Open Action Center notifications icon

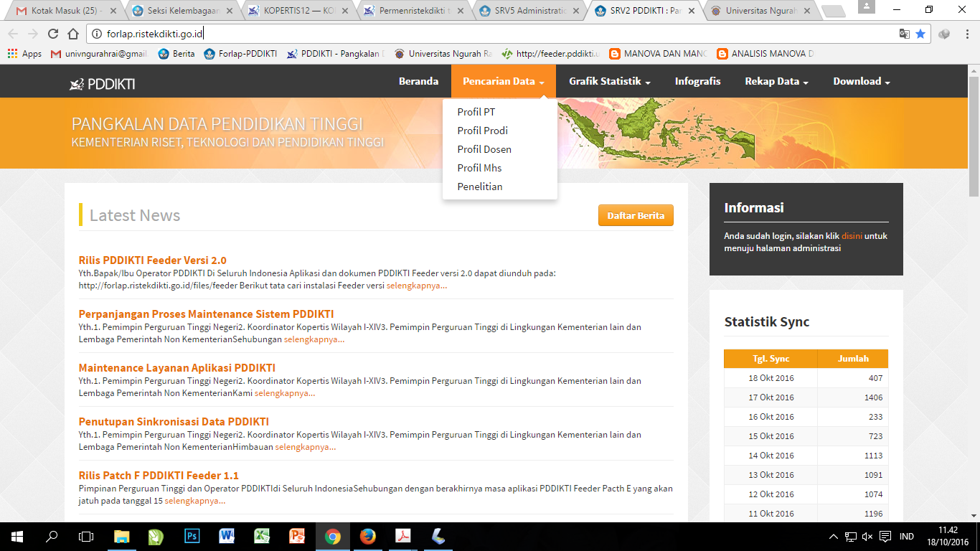pos(885,537)
